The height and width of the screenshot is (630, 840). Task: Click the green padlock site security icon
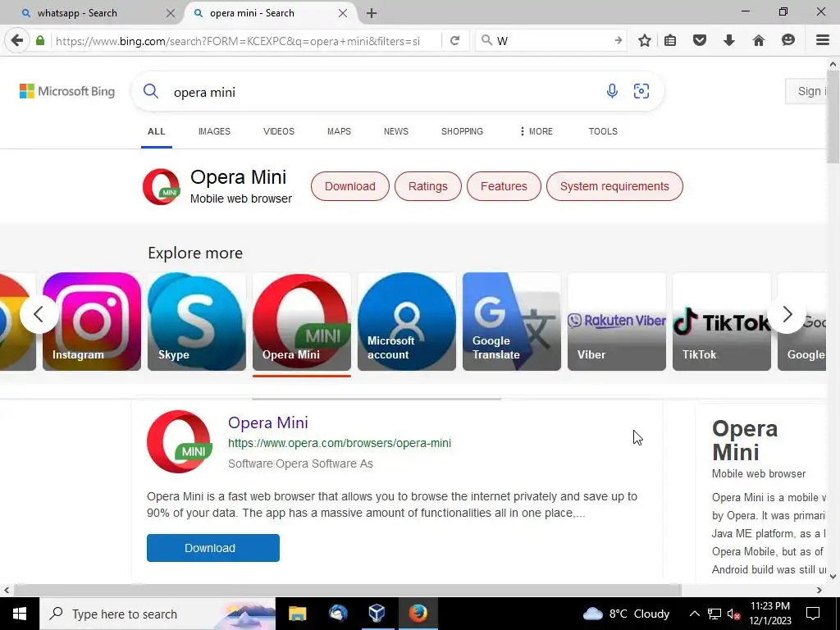[x=40, y=40]
